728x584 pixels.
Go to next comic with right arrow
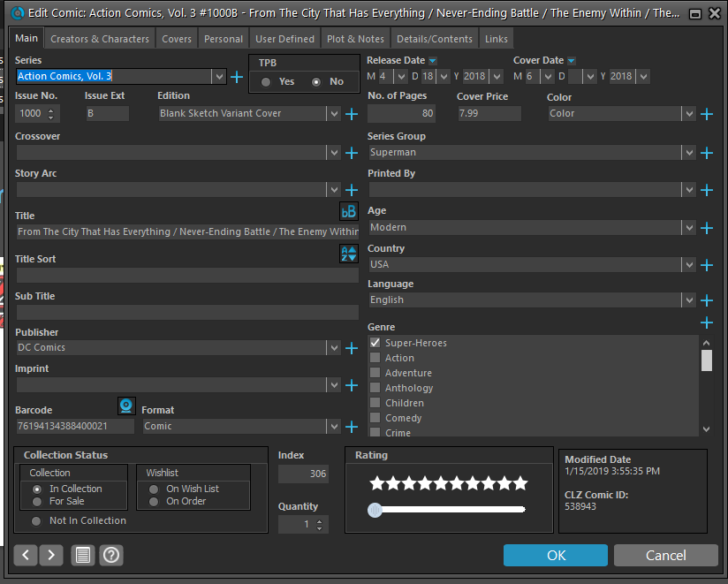[51, 555]
